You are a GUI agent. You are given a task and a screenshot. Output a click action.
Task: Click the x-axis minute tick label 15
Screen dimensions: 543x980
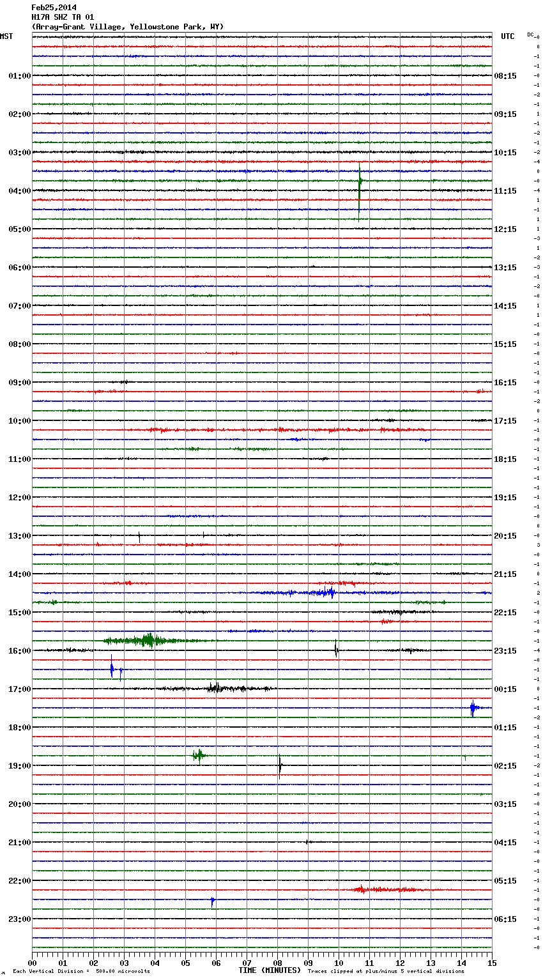(x=492, y=963)
